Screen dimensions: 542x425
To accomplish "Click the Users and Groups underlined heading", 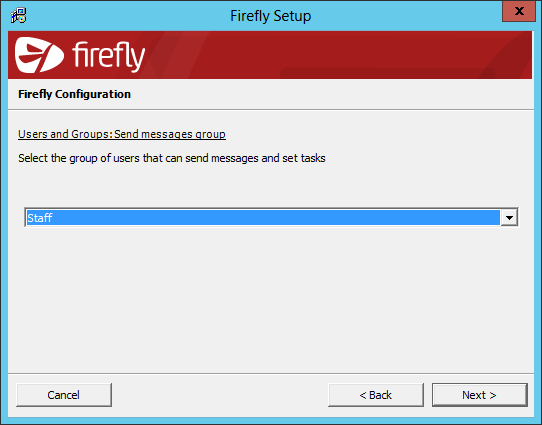I will [x=122, y=134].
